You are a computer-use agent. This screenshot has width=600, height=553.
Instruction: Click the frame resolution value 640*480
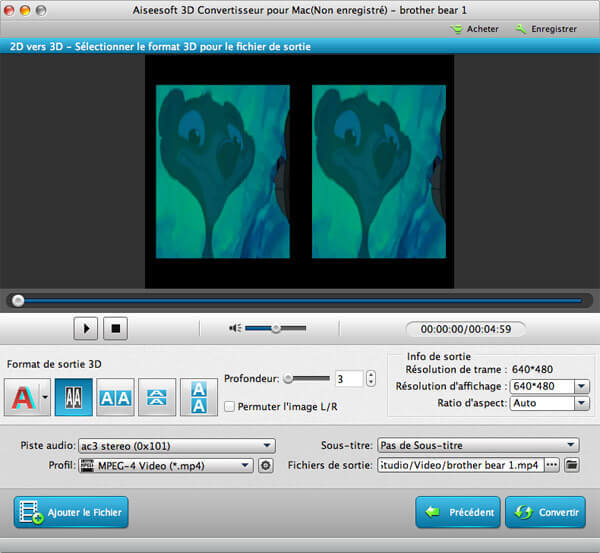pyautogui.click(x=532, y=369)
